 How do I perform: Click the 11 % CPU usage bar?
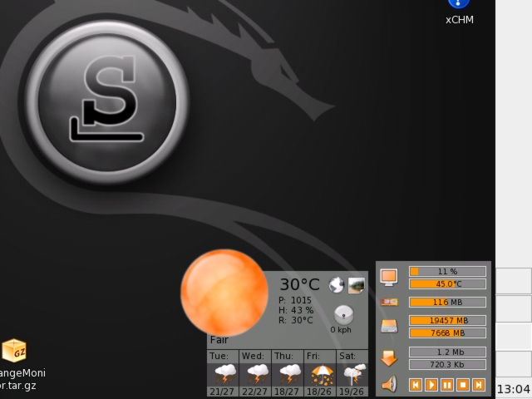[x=447, y=272]
